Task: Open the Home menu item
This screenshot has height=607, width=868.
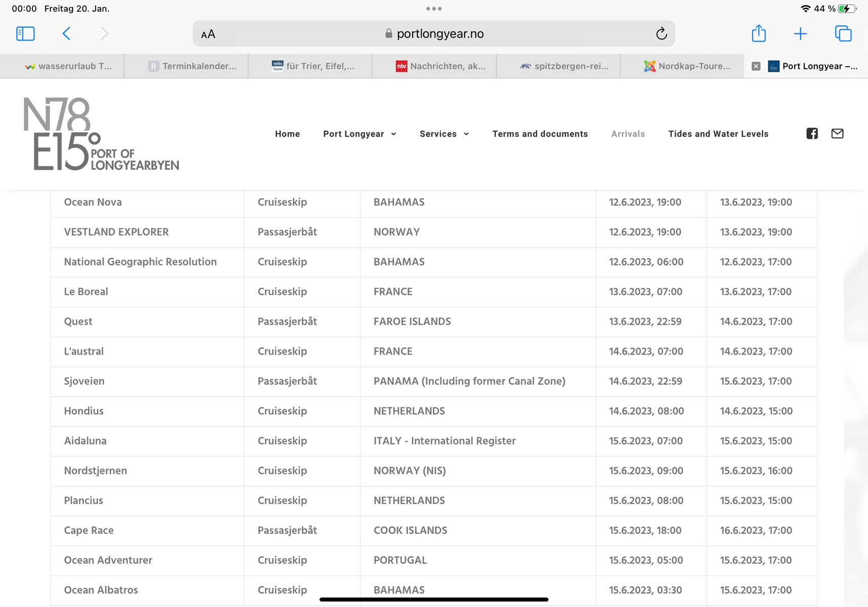Action: pos(287,134)
